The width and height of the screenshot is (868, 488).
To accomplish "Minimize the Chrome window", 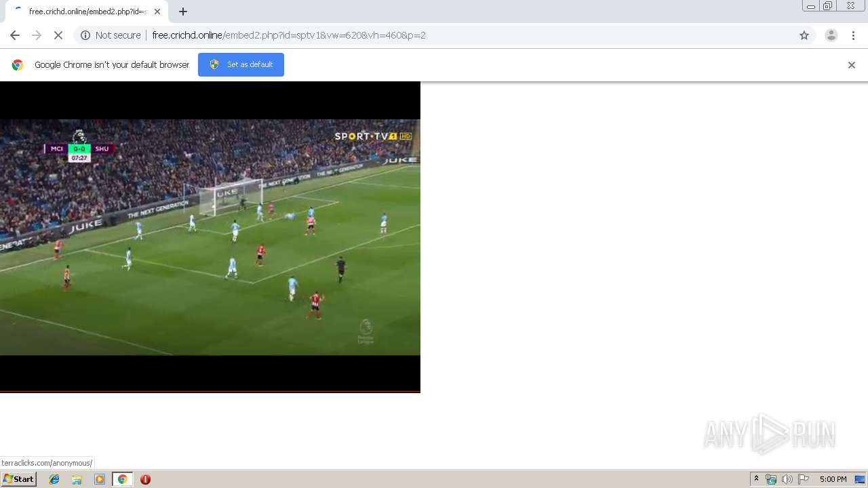I will pos(811,6).
